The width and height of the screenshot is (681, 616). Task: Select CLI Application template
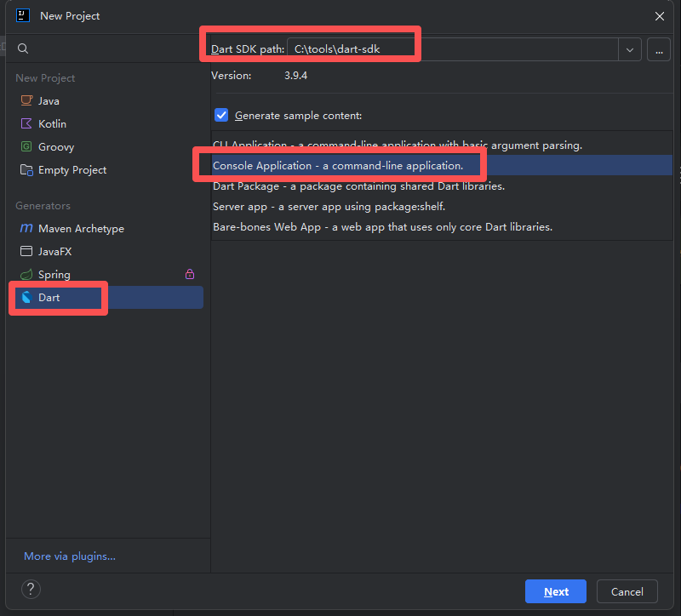[x=442, y=145]
